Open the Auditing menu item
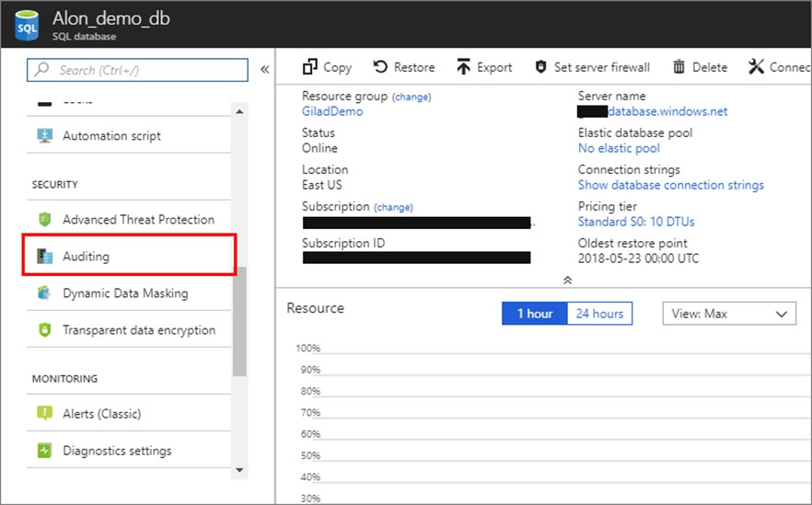Screen dimensions: 812x505 click(x=130, y=255)
